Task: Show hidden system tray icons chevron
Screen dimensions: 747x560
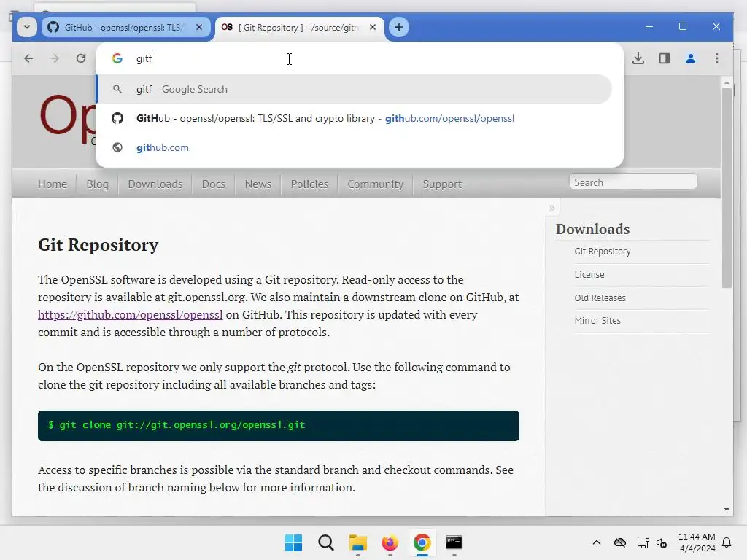Action: coord(597,542)
